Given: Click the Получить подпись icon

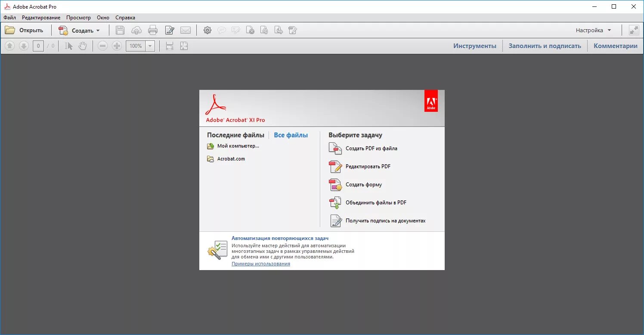Looking at the screenshot, I should pyautogui.click(x=336, y=221).
